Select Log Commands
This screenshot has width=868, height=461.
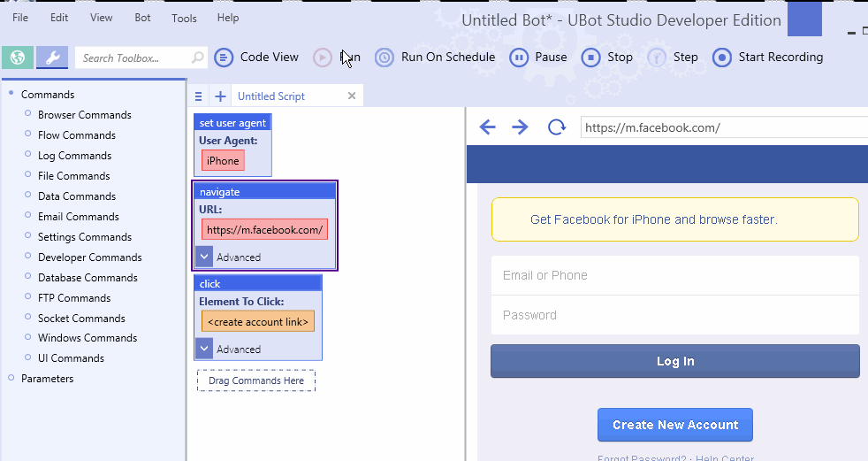point(75,156)
